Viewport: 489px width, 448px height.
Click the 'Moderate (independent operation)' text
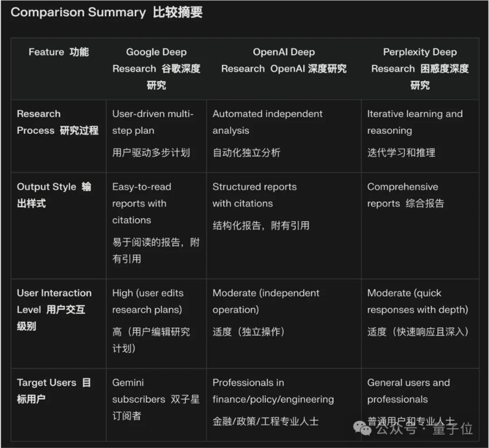(266, 301)
